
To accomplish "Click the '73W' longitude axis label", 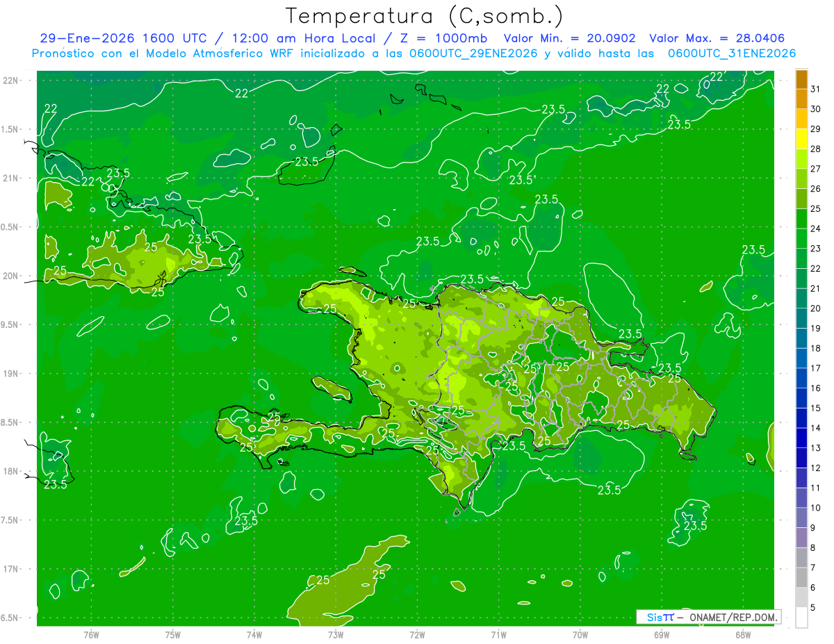I will [x=336, y=634].
